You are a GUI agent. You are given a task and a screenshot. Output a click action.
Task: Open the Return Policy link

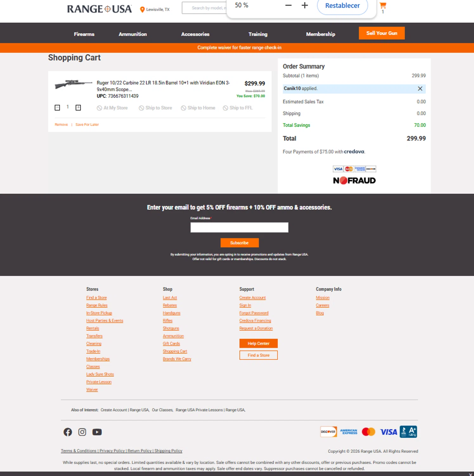140,451
